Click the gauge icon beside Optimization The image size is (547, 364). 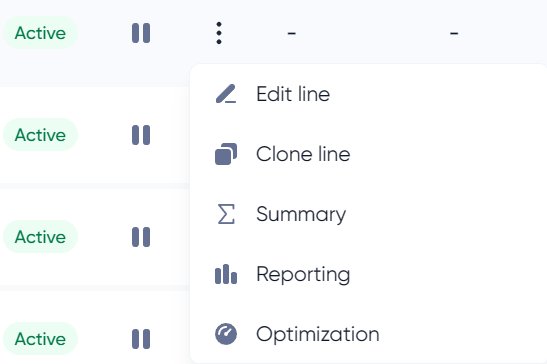[x=226, y=334]
